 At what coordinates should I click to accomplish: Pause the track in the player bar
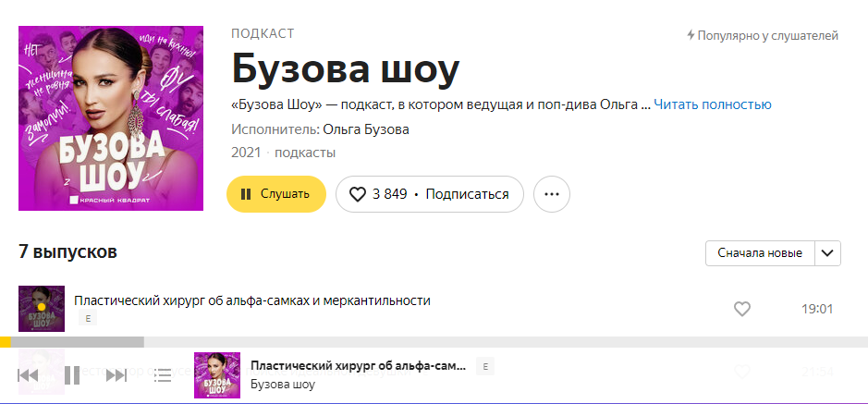pos(71,375)
